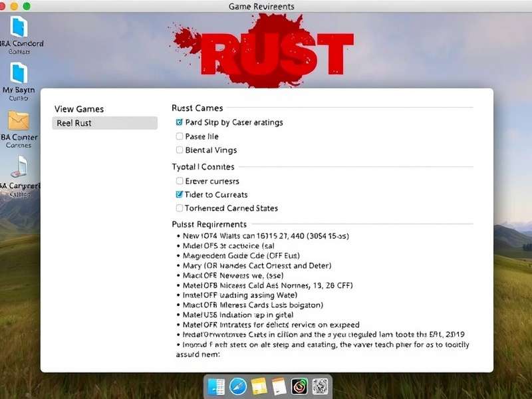The width and height of the screenshot is (532, 399).
Task: Enable the Pasee lile checkbox
Action: tap(180, 136)
